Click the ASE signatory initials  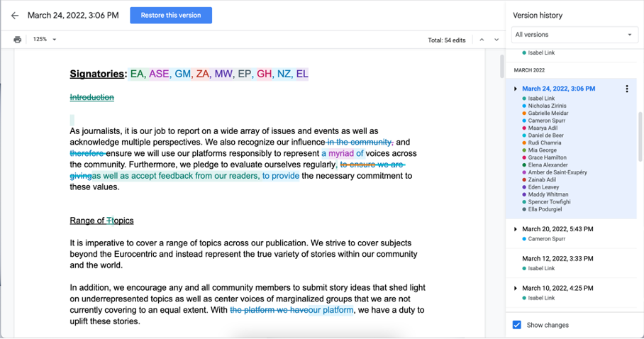pyautogui.click(x=159, y=74)
